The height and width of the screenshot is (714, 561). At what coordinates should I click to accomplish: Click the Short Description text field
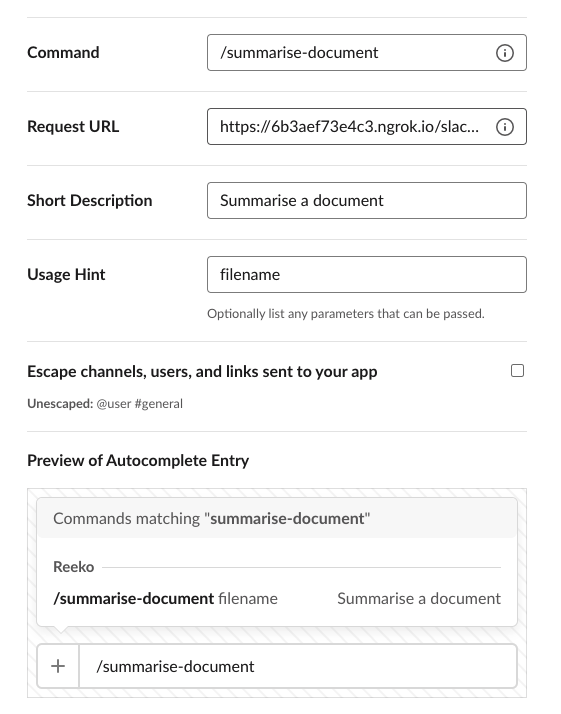pos(367,200)
